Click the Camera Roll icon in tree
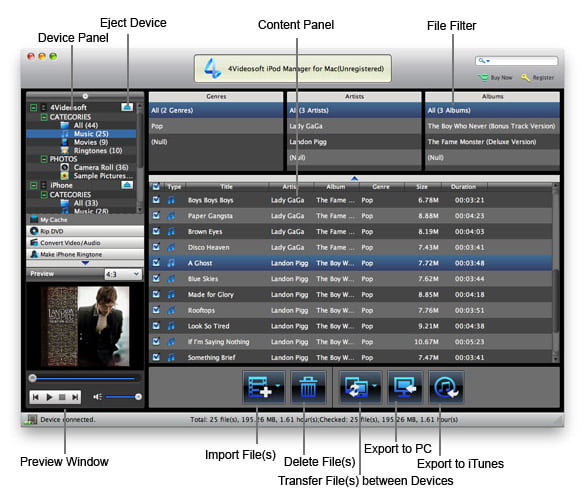The width and height of the screenshot is (584, 495). coord(65,167)
